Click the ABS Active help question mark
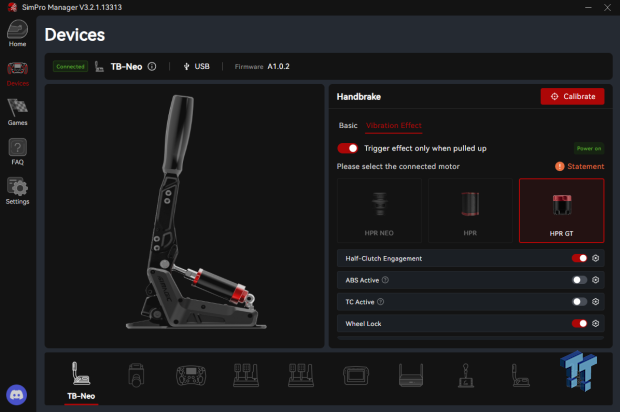Image resolution: width=620 pixels, height=412 pixels. 385,280
